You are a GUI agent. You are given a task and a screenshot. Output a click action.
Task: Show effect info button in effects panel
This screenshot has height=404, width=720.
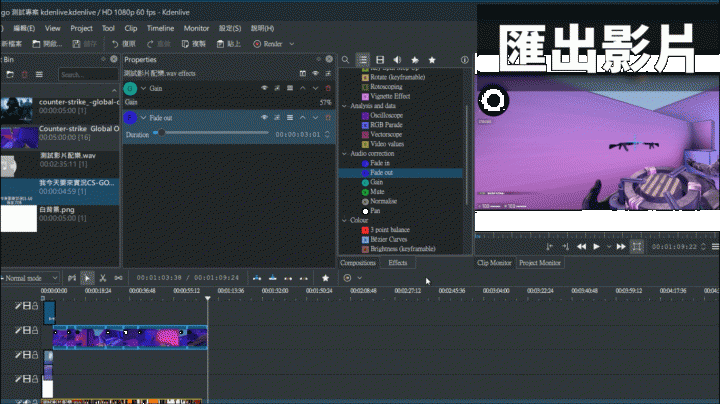(464, 60)
